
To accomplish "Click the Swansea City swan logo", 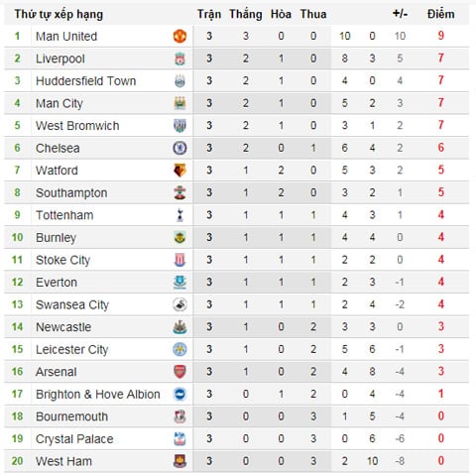I will point(179,304).
